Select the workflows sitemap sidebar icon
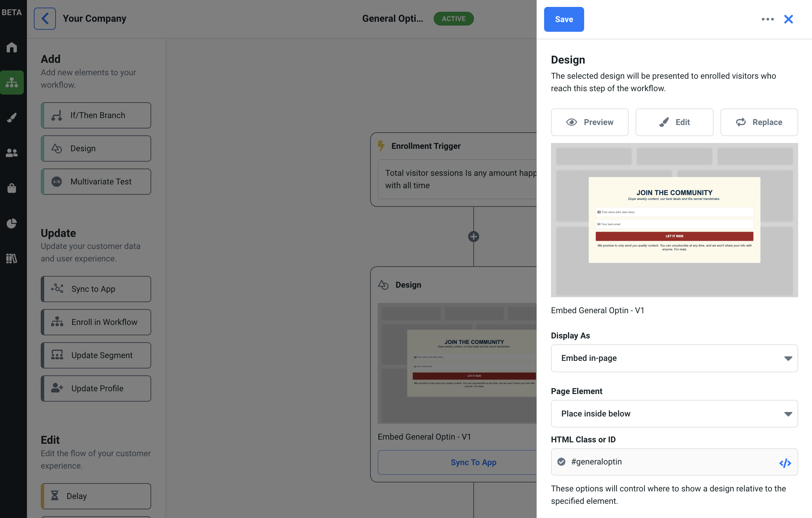Image resolution: width=812 pixels, height=518 pixels. point(12,83)
